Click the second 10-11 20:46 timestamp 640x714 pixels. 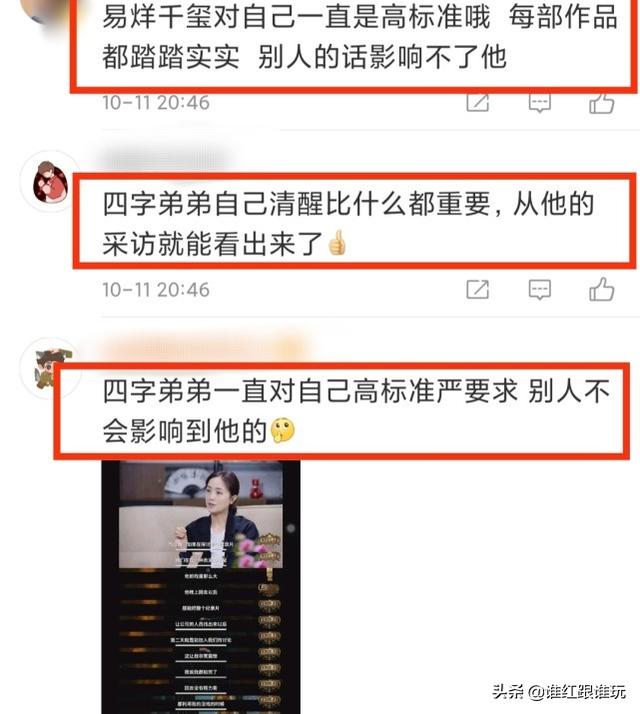point(156,290)
